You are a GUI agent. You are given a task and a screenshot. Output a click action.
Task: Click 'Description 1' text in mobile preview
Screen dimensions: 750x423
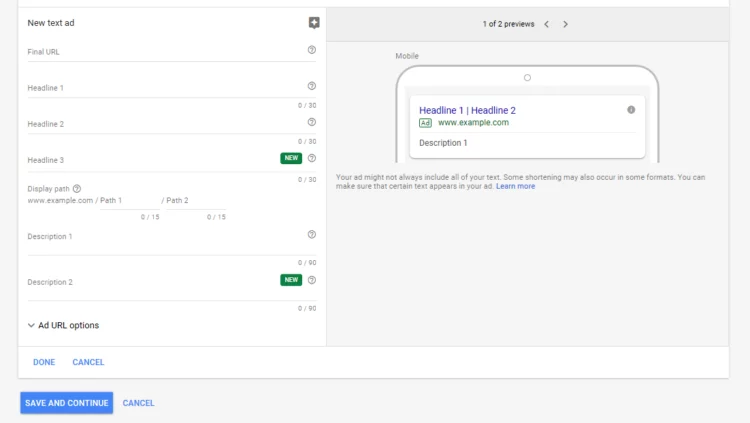(443, 143)
